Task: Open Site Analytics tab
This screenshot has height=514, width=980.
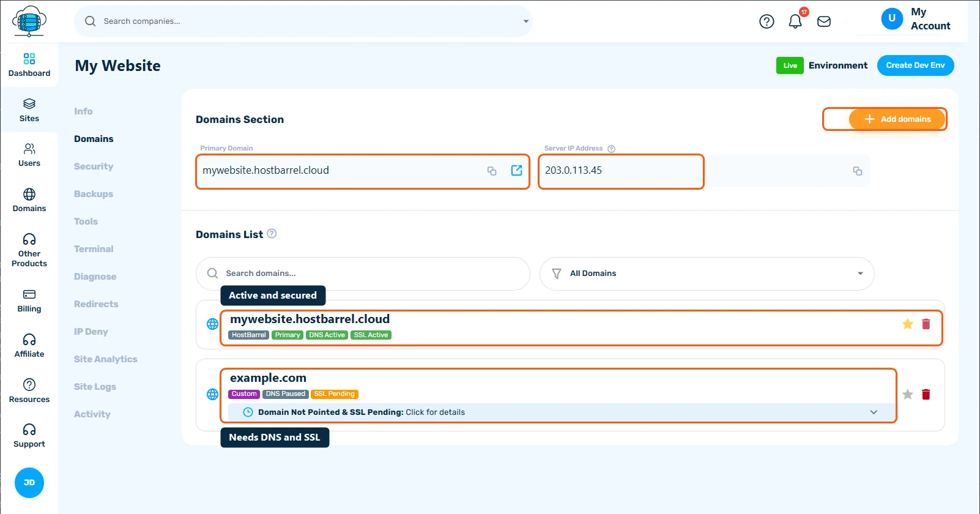Action: (x=105, y=359)
